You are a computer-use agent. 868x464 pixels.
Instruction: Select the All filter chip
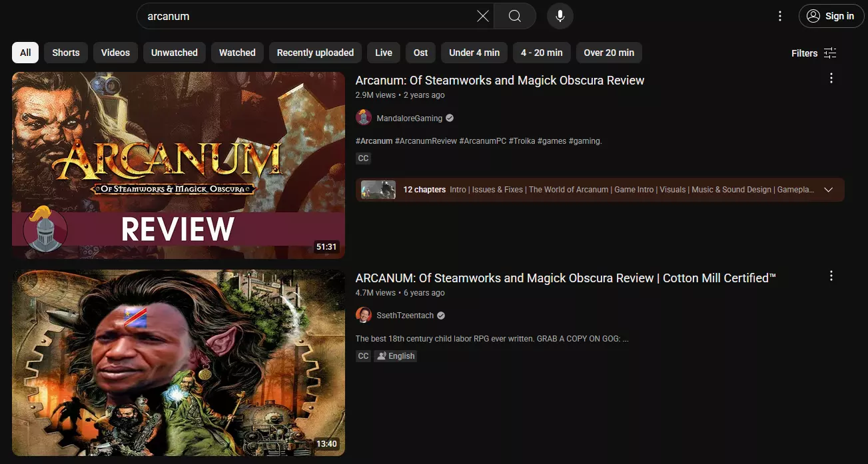(25, 53)
